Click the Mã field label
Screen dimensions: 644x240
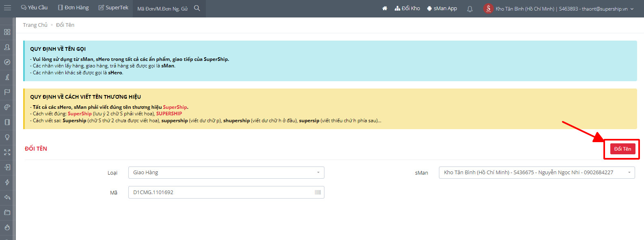point(114,193)
